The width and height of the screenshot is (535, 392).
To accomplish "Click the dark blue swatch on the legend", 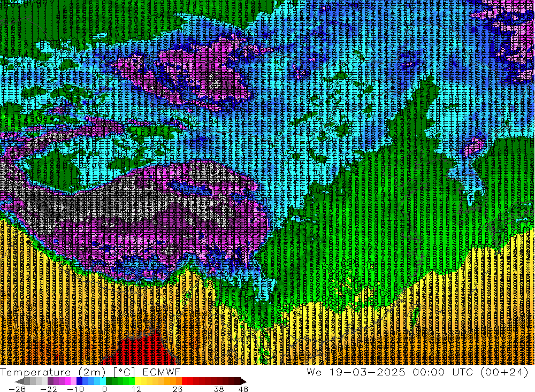I will pyautogui.click(x=79, y=381).
